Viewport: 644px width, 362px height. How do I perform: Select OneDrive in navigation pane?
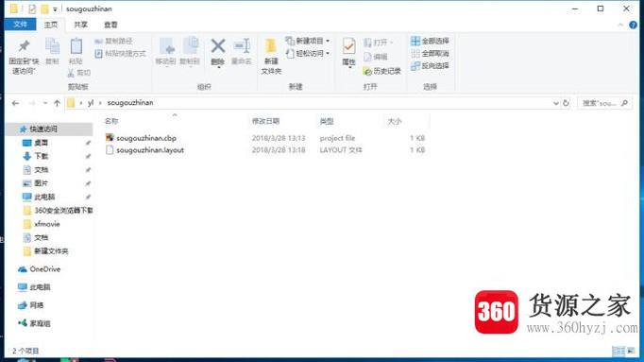[x=40, y=269]
